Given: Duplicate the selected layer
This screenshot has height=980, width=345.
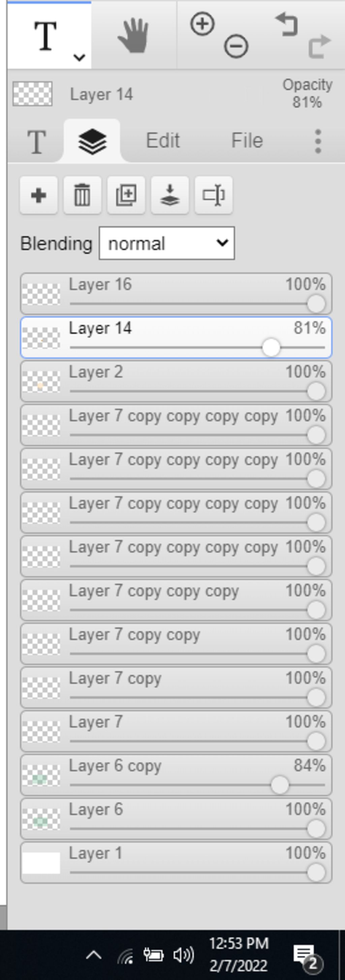Looking at the screenshot, I should (x=126, y=195).
